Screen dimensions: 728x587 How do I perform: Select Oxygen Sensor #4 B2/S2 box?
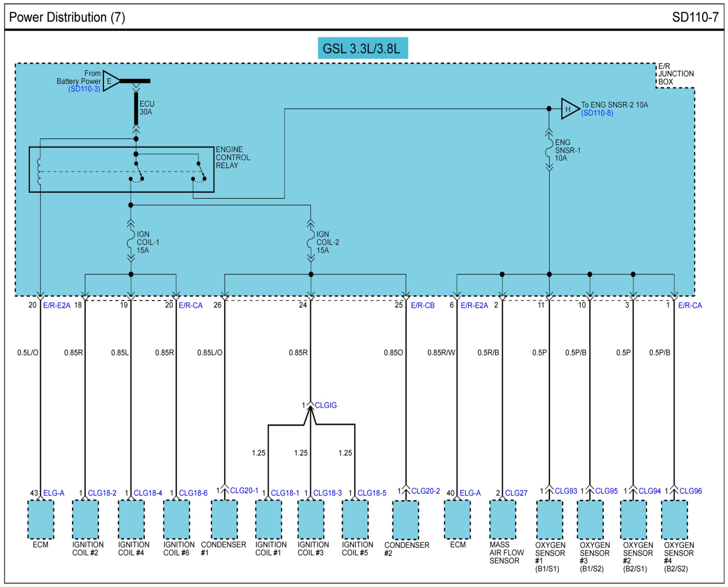click(x=674, y=520)
